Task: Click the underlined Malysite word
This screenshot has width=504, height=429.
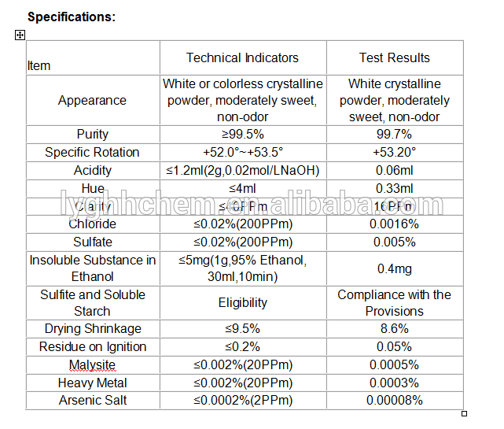Action: [x=92, y=364]
